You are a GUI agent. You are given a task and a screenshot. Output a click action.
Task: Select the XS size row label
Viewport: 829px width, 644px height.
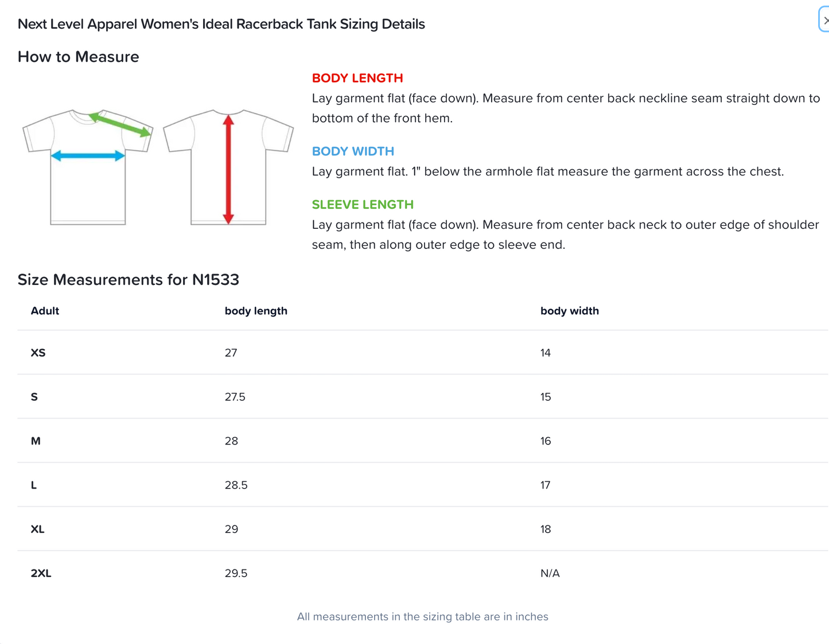[x=38, y=353]
